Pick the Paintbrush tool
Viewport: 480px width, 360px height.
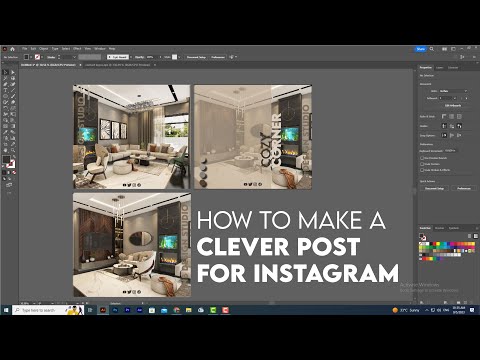[13, 96]
